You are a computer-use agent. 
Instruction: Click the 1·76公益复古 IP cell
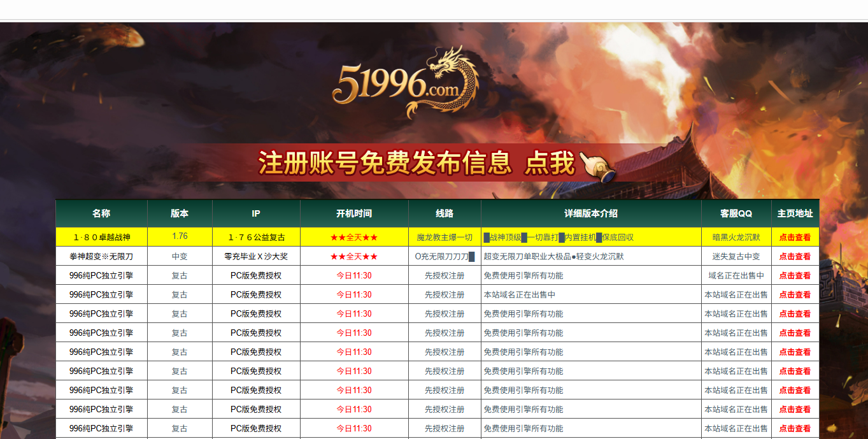(x=256, y=238)
